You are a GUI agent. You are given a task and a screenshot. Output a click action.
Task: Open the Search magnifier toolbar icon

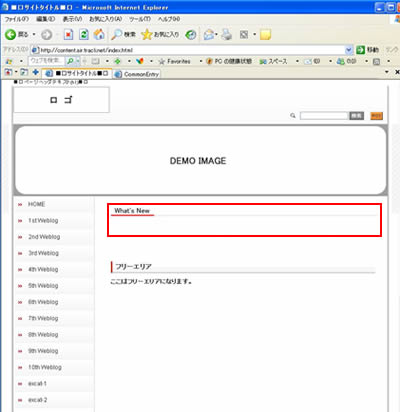pyautogui.click(x=117, y=34)
